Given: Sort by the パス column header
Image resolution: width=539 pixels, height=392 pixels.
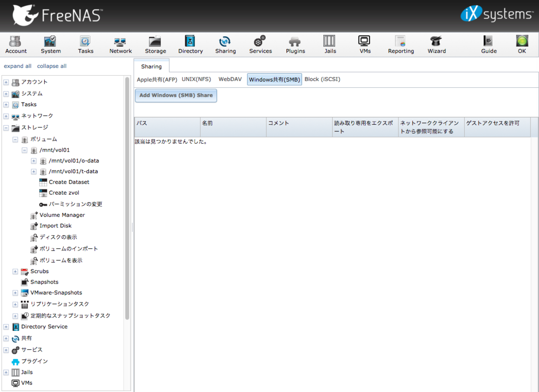Looking at the screenshot, I should pyautogui.click(x=167, y=127).
